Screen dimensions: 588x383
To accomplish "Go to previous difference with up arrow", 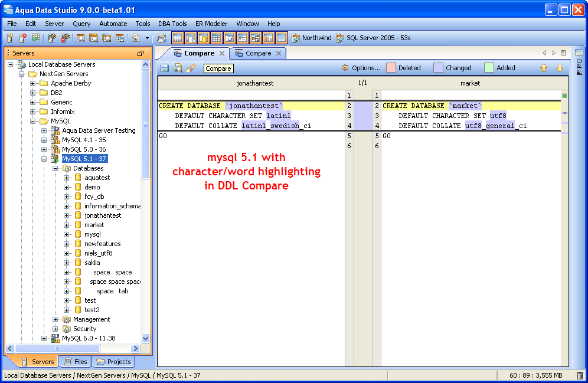I will pos(543,68).
